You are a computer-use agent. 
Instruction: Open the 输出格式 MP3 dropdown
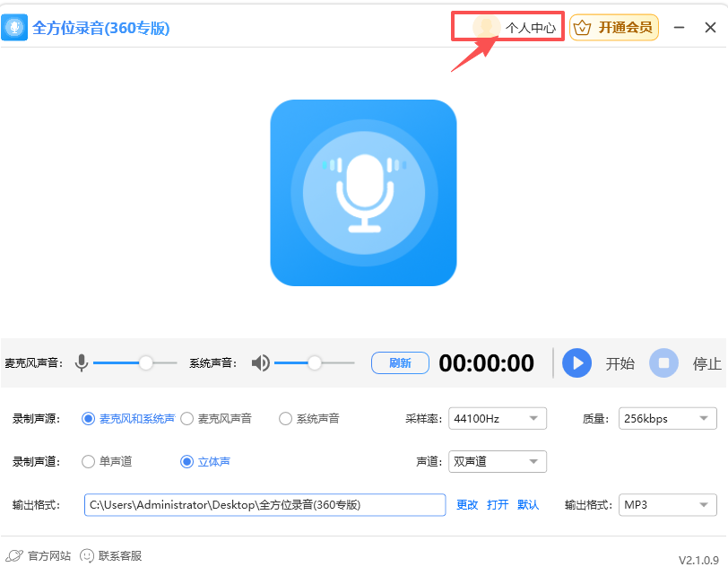tap(668, 505)
